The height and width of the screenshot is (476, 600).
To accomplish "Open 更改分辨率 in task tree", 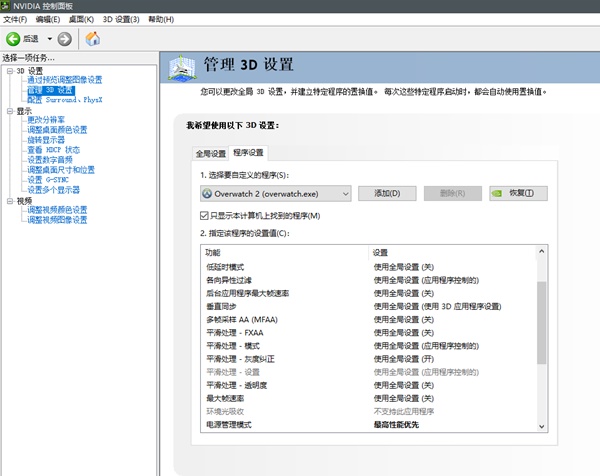I will pyautogui.click(x=46, y=120).
